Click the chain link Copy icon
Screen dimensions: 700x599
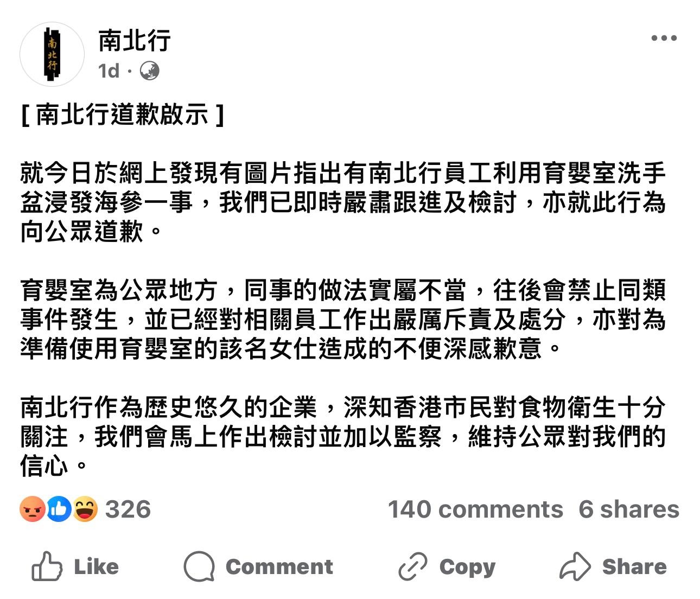[x=413, y=566]
